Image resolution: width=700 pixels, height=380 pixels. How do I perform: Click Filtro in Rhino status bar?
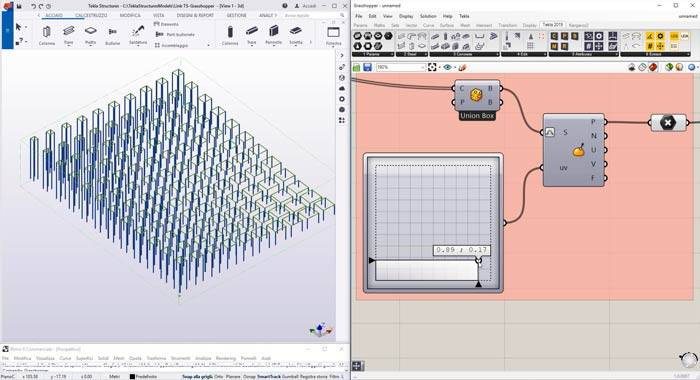pos(334,376)
